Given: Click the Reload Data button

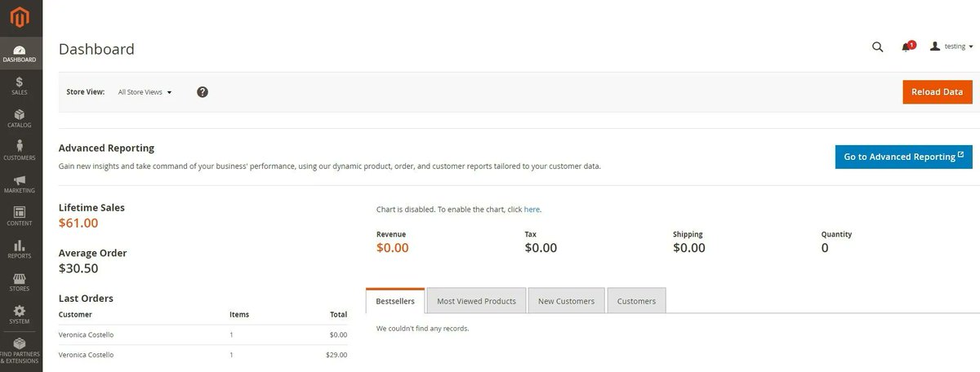Looking at the screenshot, I should tap(938, 92).
